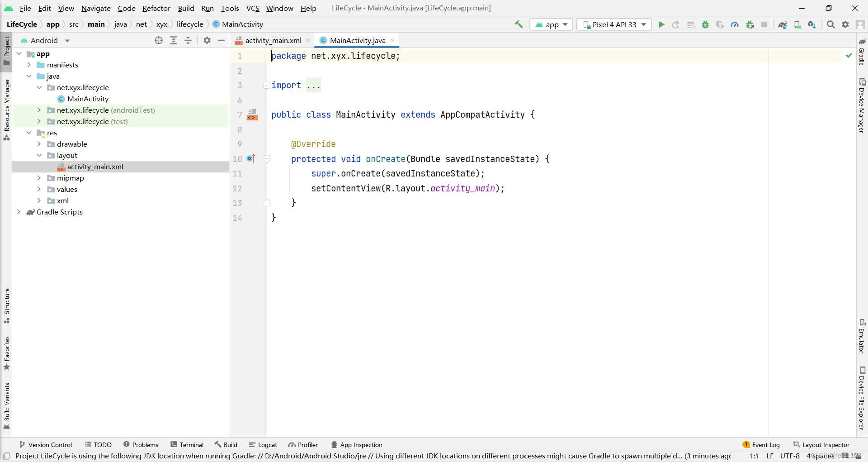
Task: Open the SDK Manager toolbar icon
Action: click(812, 24)
